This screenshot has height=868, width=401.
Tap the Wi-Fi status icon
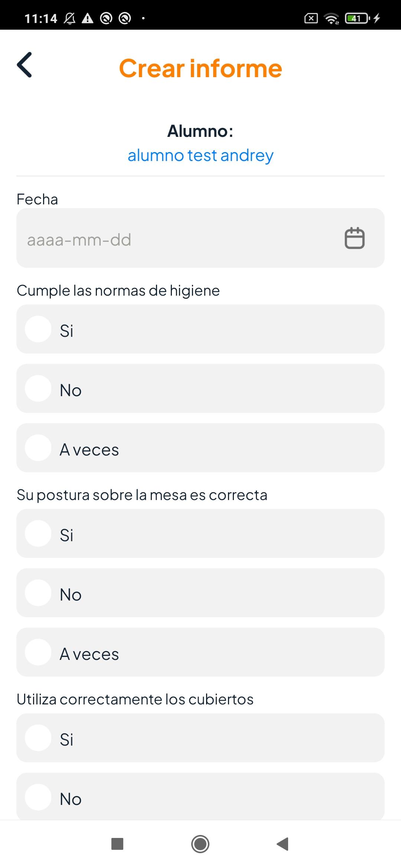(331, 18)
